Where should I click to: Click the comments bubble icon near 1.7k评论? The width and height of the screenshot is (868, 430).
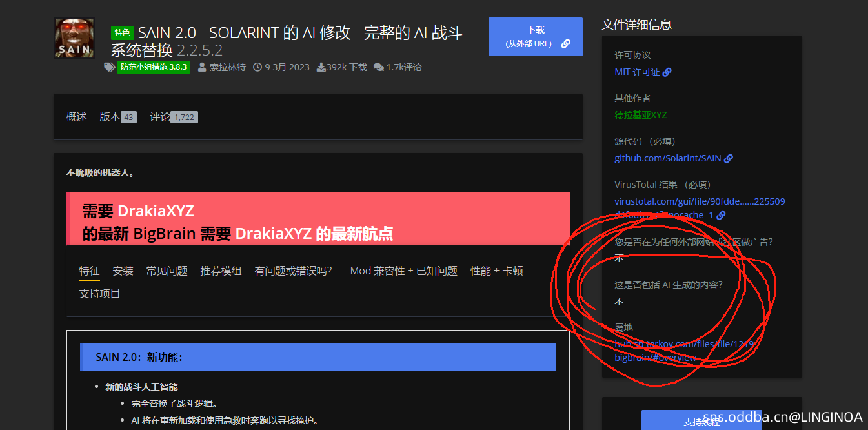(x=378, y=67)
